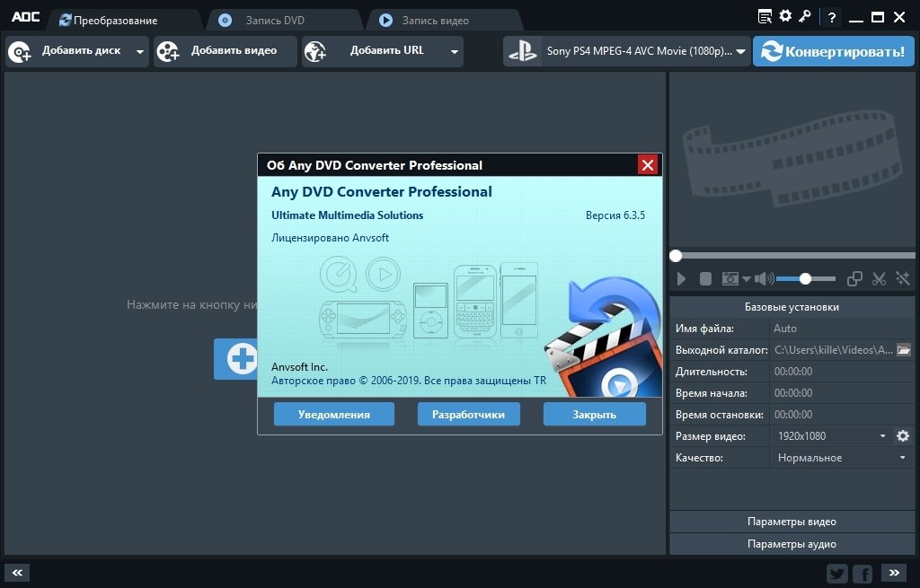Click the Длительность value 00:00:00
920x588 pixels.
[793, 372]
